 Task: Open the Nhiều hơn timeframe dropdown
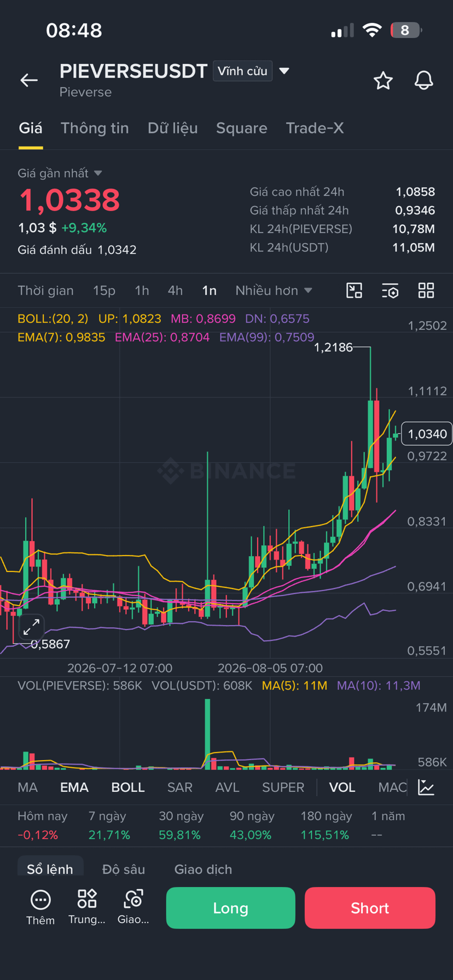[274, 290]
